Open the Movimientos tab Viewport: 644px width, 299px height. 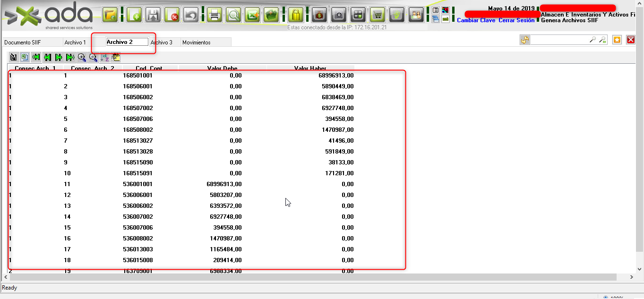[x=196, y=43]
